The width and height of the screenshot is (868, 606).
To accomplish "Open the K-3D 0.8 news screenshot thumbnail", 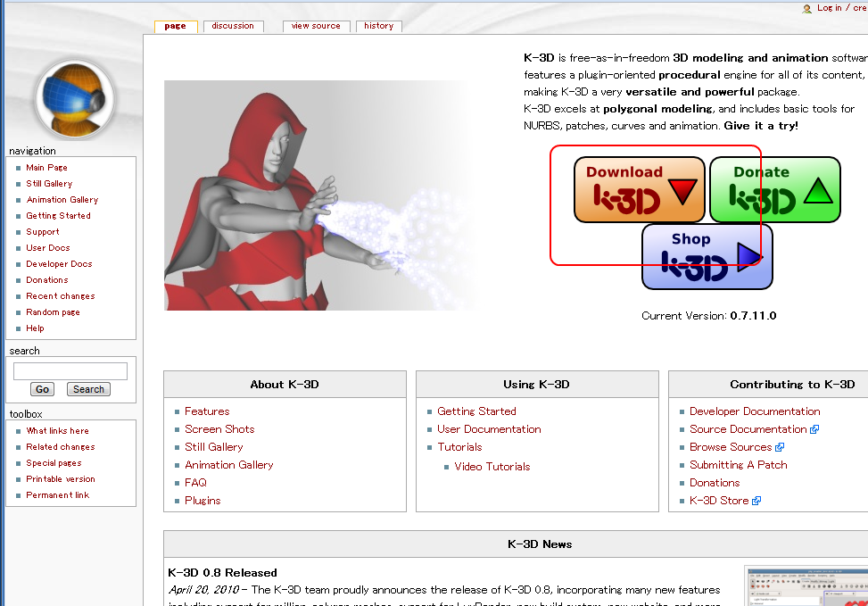I will (806, 586).
